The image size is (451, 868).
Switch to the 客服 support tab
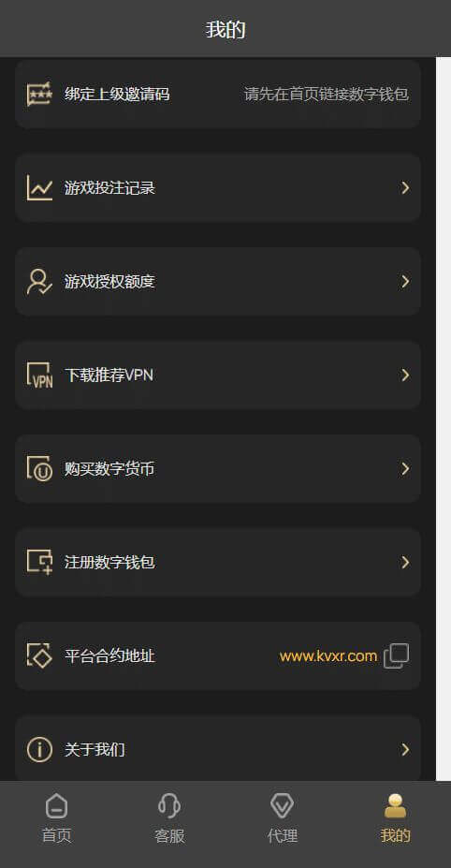pyautogui.click(x=169, y=818)
